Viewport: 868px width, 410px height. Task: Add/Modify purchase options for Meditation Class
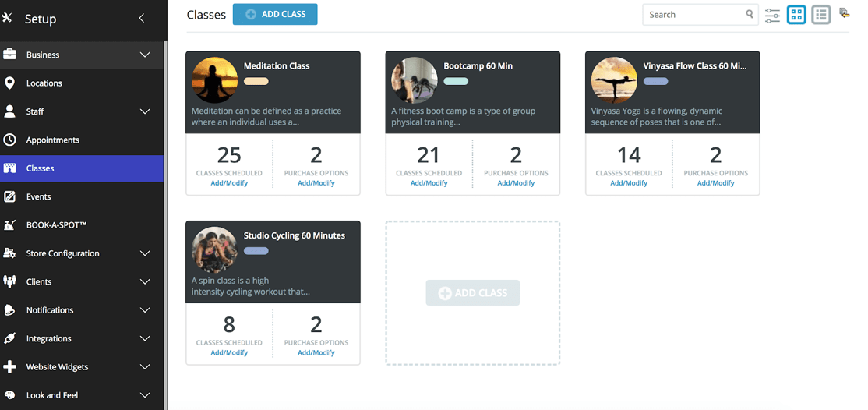pyautogui.click(x=316, y=183)
